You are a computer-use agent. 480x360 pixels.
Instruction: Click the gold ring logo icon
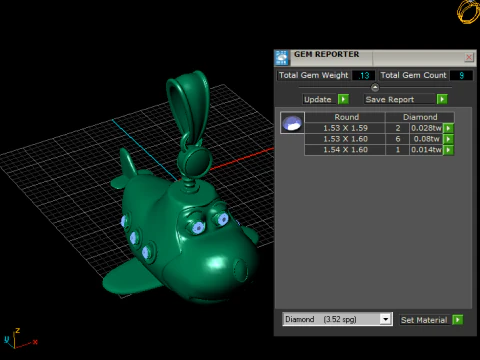click(469, 12)
